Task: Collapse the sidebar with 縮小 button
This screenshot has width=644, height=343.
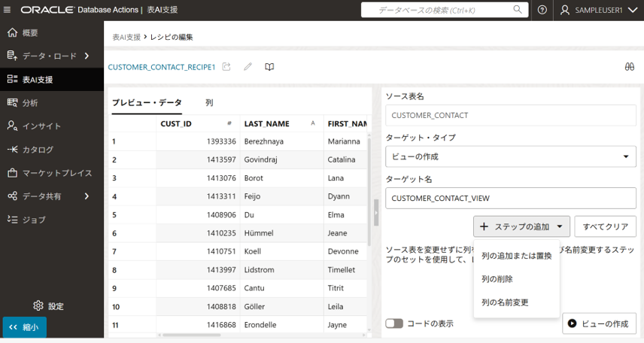Action: coord(24,327)
